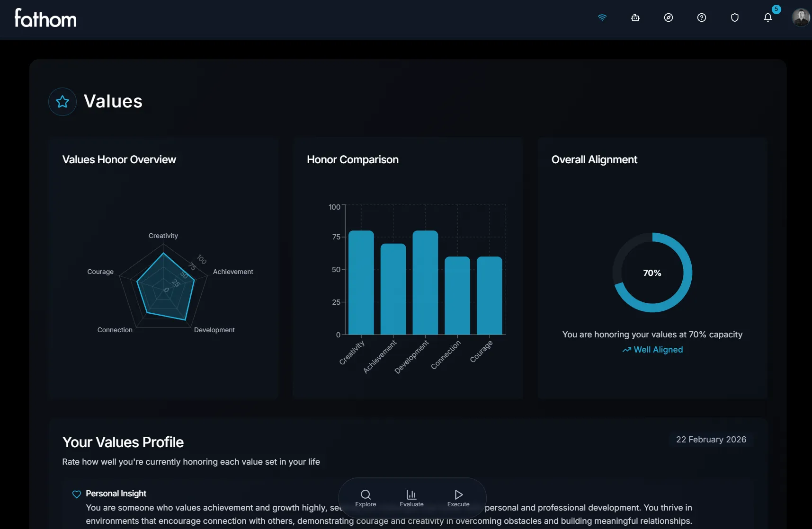This screenshot has width=812, height=529.
Task: Check the Wi-Fi connection status icon
Action: tap(602, 18)
